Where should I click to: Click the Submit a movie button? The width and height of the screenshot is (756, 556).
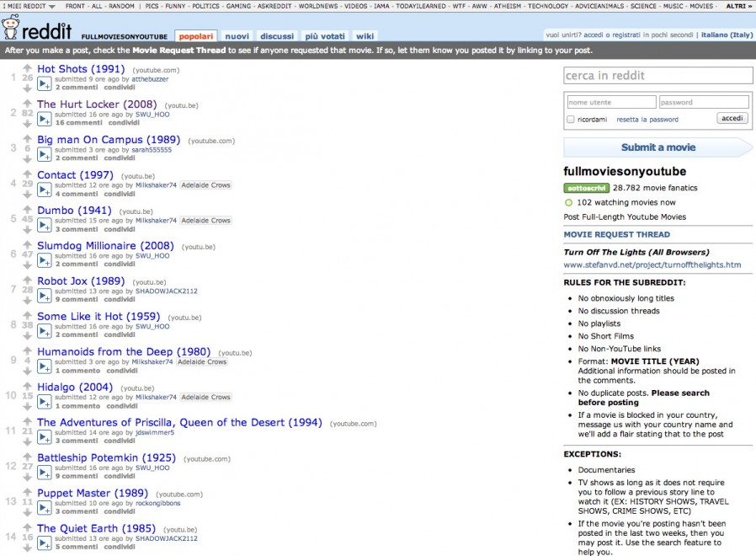(658, 147)
